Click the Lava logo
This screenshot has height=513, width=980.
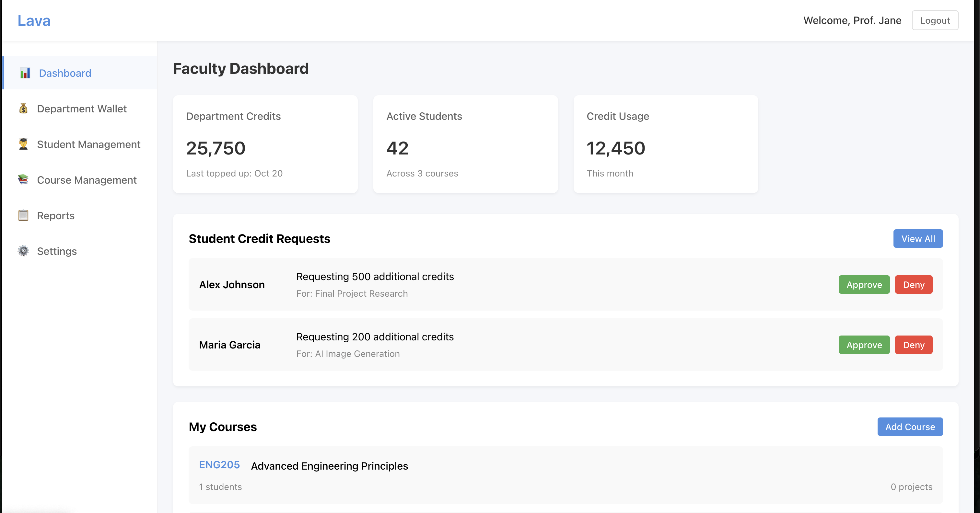click(34, 20)
